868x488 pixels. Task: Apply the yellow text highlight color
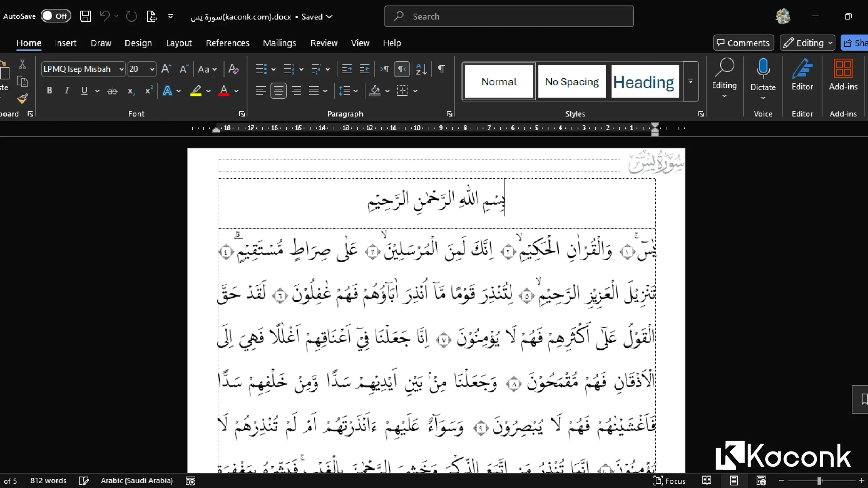point(196,90)
